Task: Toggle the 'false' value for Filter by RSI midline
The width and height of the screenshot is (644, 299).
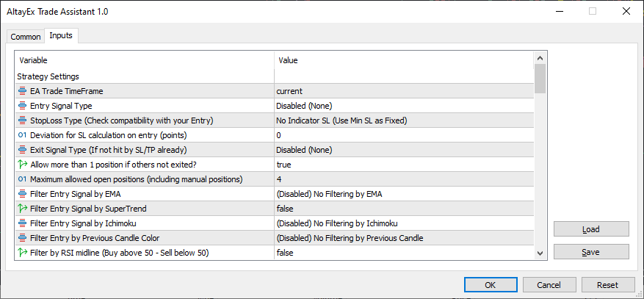Action: [x=404, y=253]
